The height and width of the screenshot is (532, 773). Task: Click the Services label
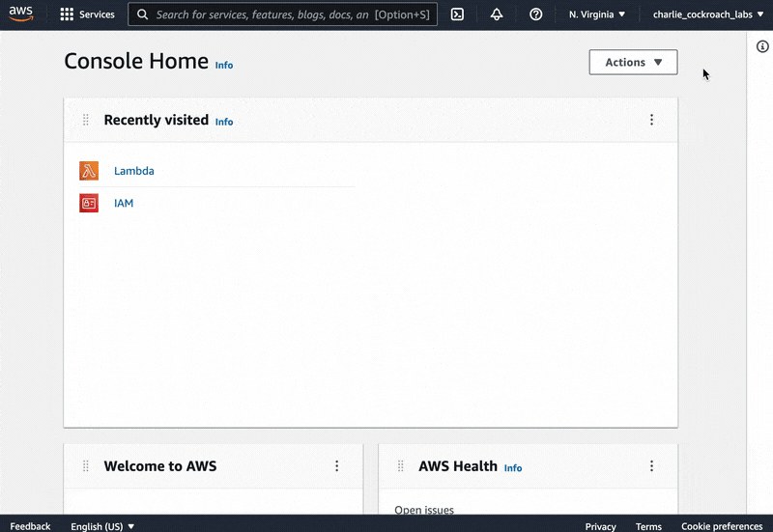coord(97,14)
